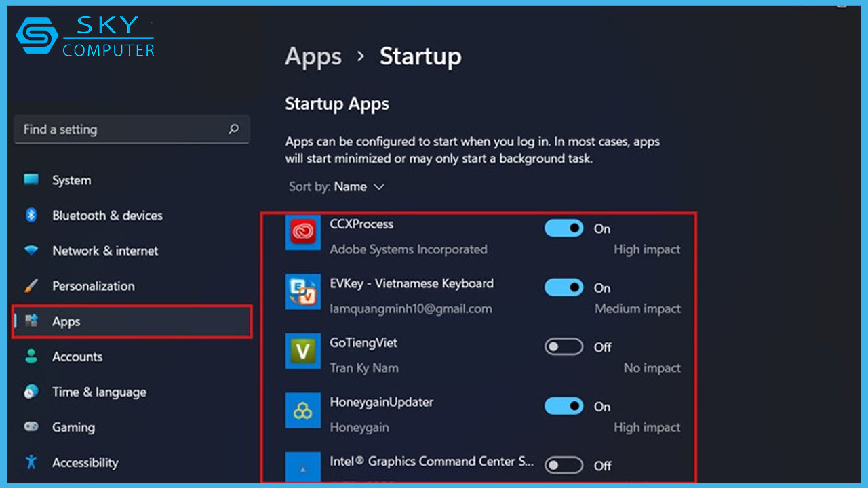Click Adobe Systems Incorporated publisher text
The image size is (868, 488).
(408, 249)
